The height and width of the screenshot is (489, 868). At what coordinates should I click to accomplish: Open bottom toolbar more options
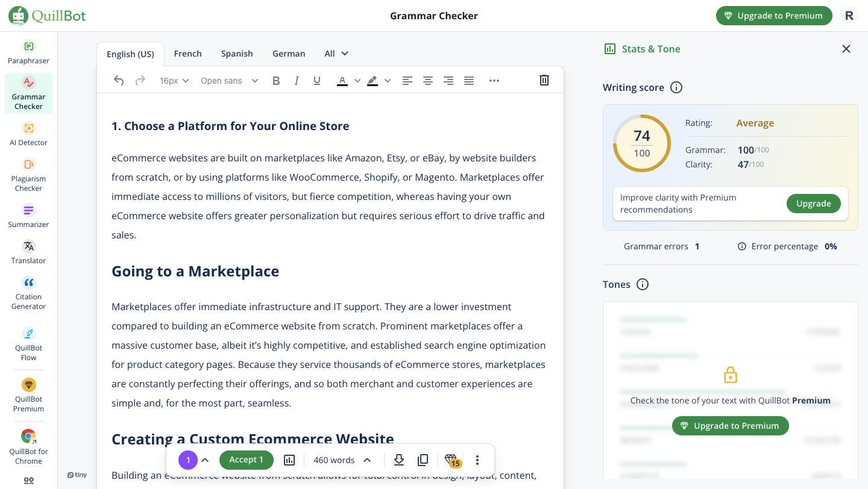pos(477,460)
